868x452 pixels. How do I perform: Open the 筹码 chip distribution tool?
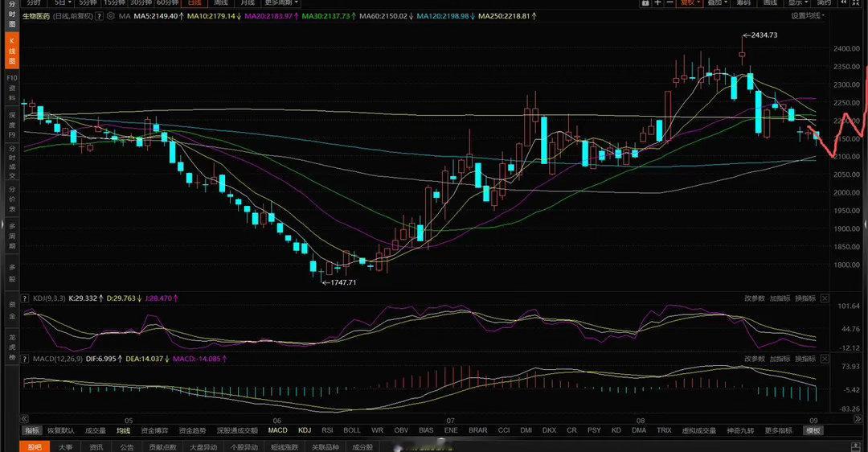pyautogui.click(x=743, y=2)
